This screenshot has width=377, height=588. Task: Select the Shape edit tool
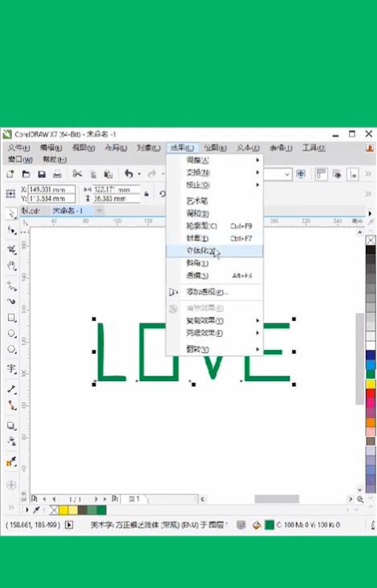11,230
